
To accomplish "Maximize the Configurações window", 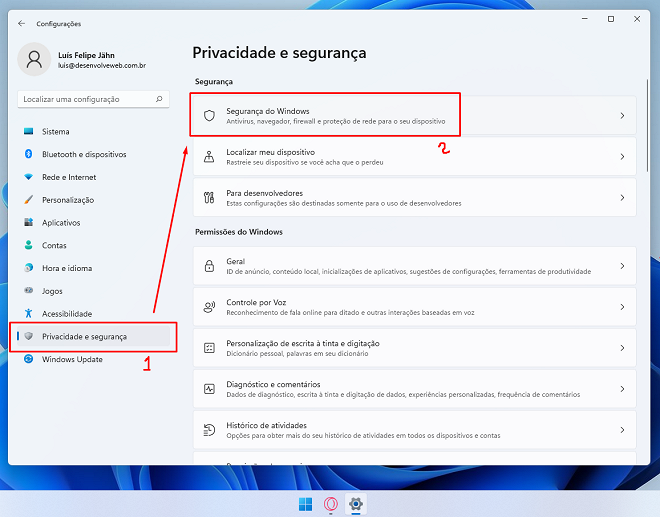I will click(x=611, y=19).
